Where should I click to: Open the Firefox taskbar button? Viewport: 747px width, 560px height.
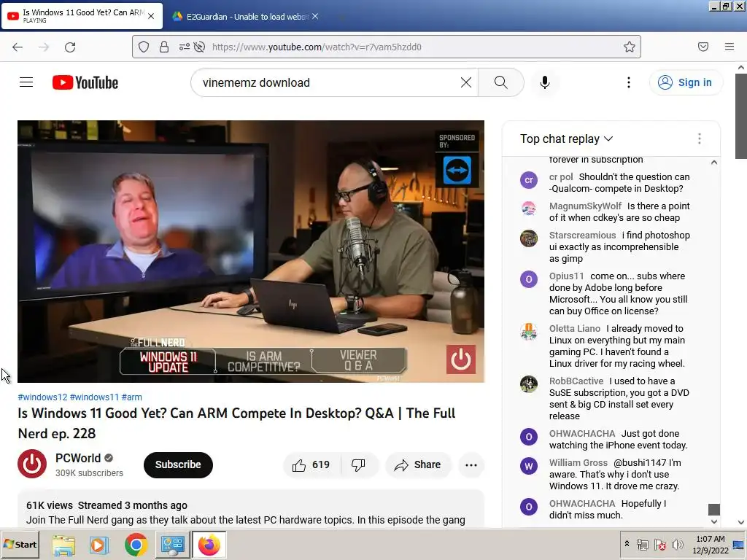pos(209,545)
